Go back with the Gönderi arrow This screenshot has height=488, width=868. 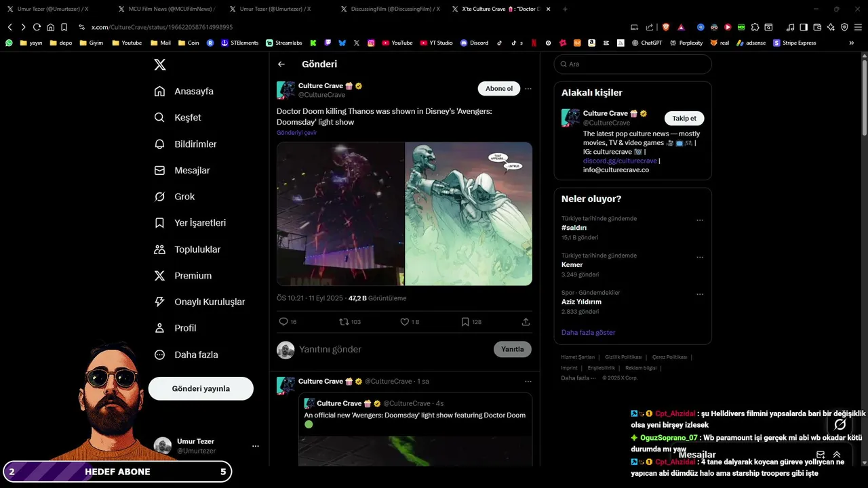(281, 64)
